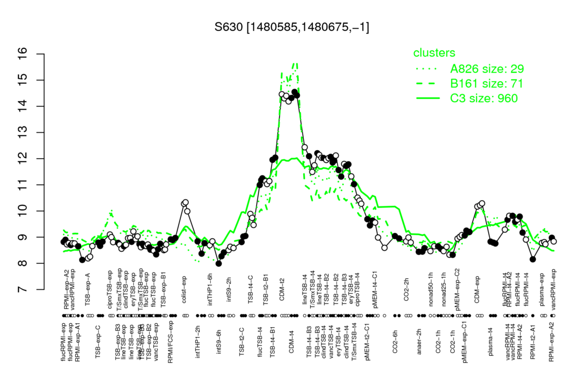Click x-axis label 'RPMI-t2-A1'
The width and height of the screenshot is (588, 368).
click(533, 342)
